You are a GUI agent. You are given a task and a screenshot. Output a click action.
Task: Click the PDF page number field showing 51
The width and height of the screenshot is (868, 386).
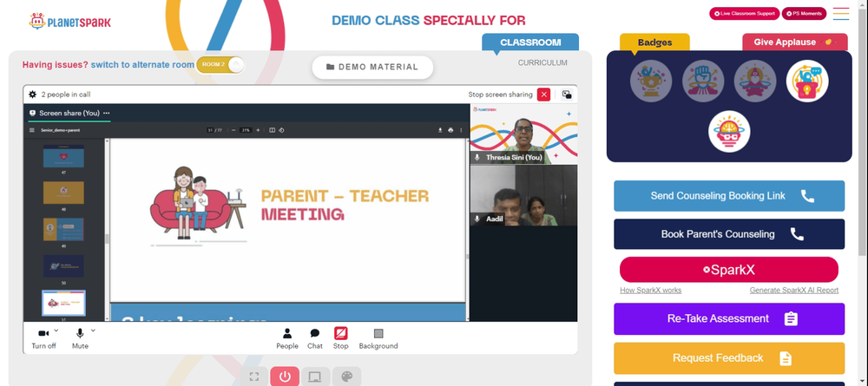coord(210,130)
